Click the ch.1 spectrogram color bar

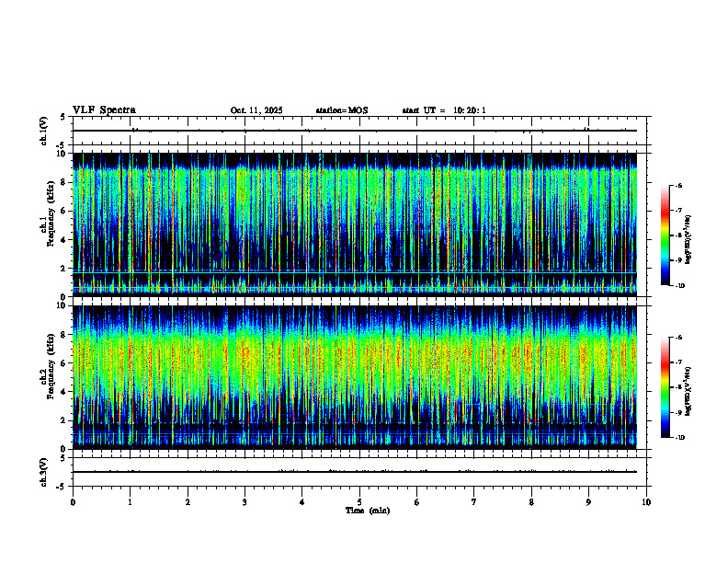click(x=665, y=236)
